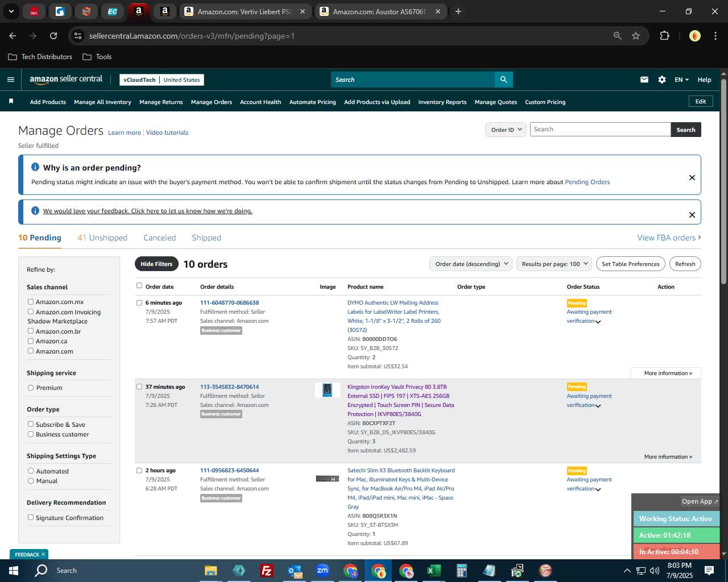Click the Windows Start button

pyautogui.click(x=13, y=571)
